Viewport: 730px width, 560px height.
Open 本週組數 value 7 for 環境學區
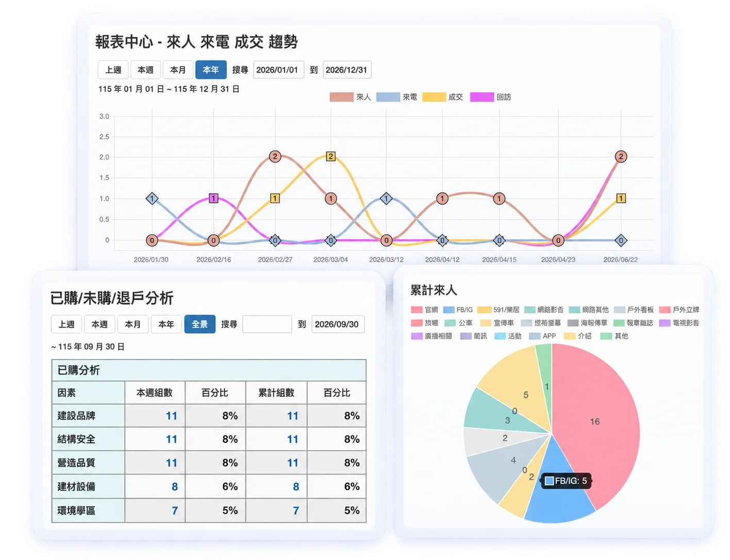coord(175,510)
